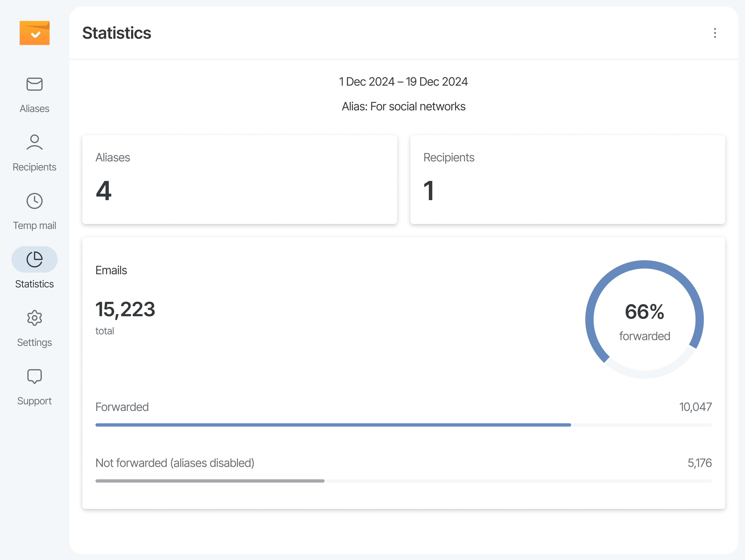Click the orange envelope app logo
745x560 pixels.
tap(34, 33)
